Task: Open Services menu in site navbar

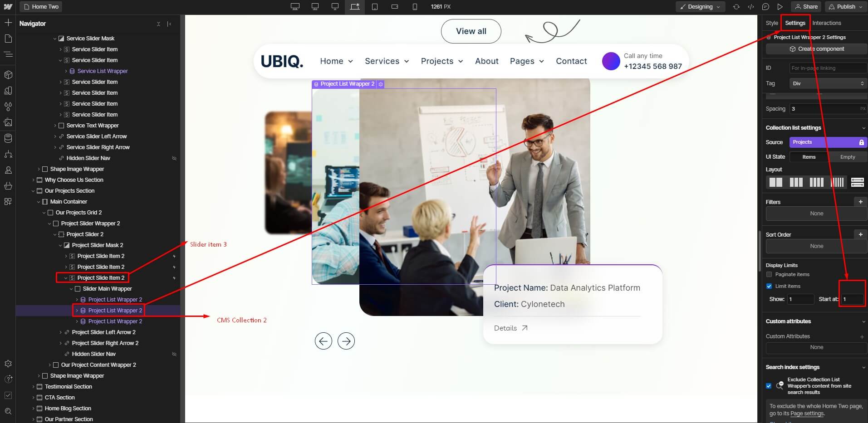Action: [387, 61]
